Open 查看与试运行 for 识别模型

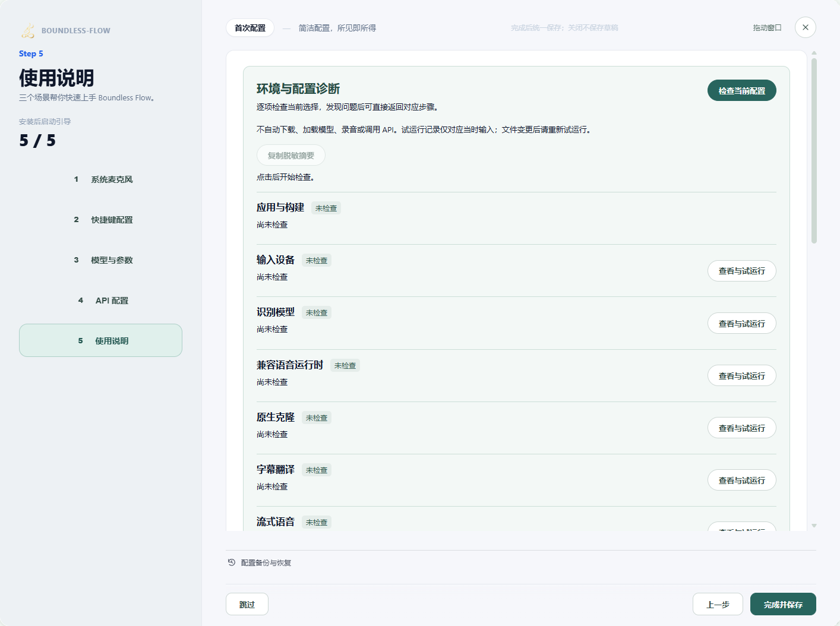click(x=741, y=324)
